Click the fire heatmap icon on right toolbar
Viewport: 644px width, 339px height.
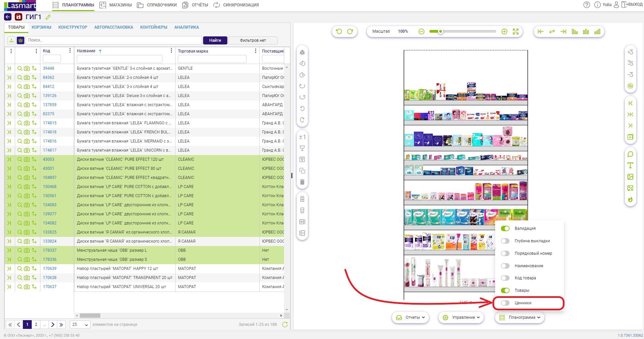coord(631,199)
